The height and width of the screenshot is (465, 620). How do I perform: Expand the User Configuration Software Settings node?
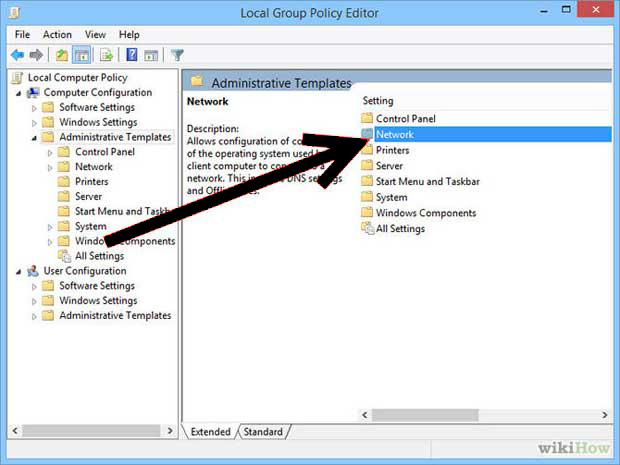pos(35,286)
